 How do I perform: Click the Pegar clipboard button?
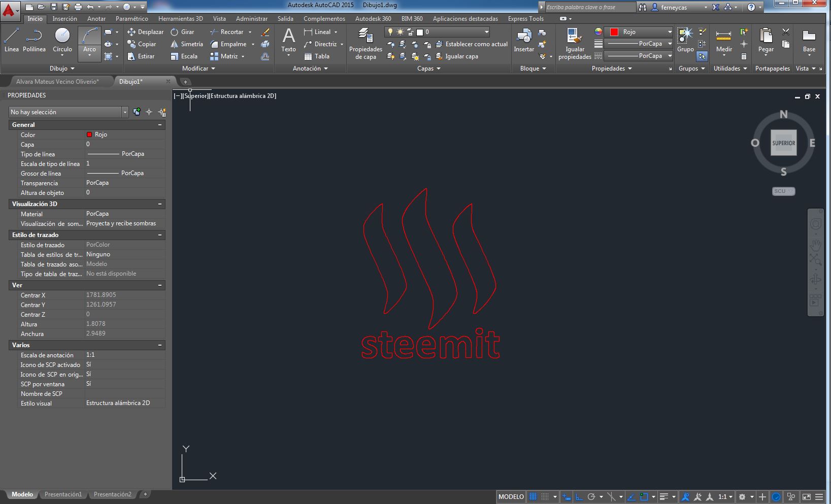coord(766,41)
